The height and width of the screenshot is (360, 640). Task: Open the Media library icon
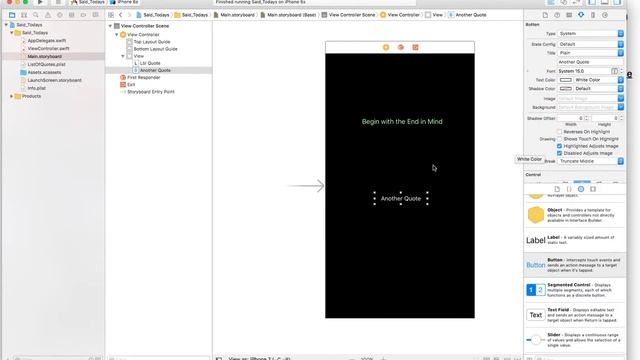pos(593,189)
